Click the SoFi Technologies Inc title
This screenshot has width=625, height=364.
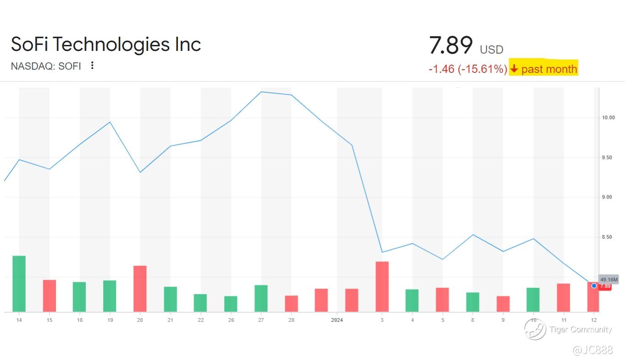pos(106,44)
